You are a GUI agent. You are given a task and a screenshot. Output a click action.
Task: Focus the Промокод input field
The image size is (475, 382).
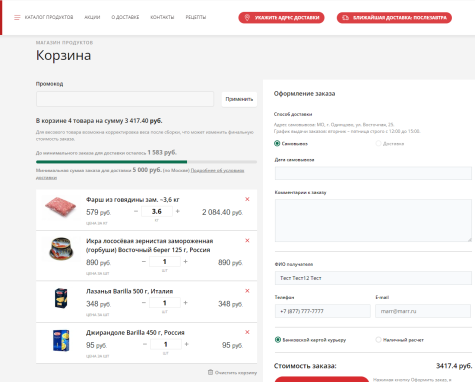point(125,99)
